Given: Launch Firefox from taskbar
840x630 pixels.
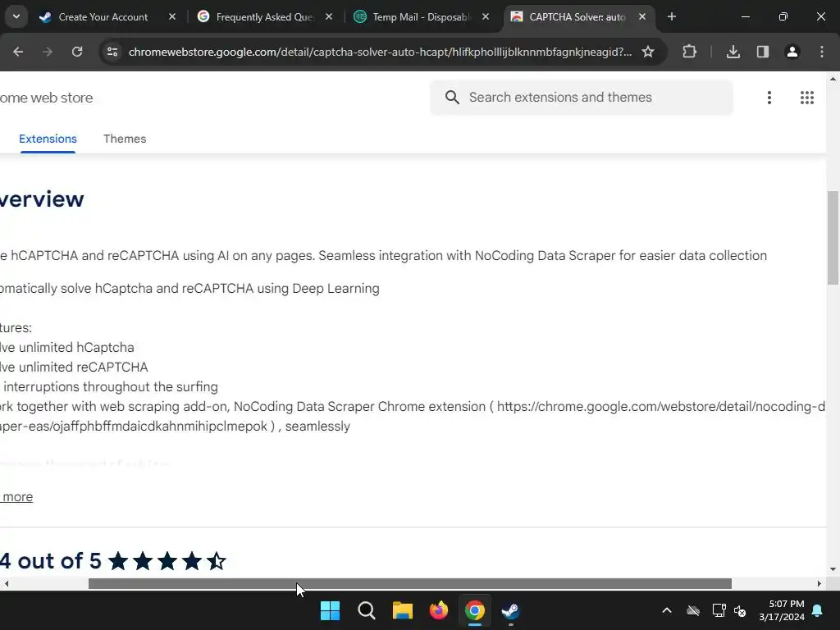Looking at the screenshot, I should [439, 610].
